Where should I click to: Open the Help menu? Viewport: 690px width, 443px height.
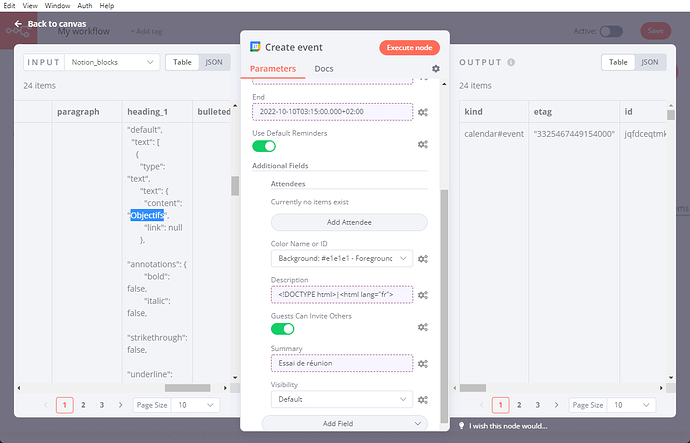pos(106,6)
